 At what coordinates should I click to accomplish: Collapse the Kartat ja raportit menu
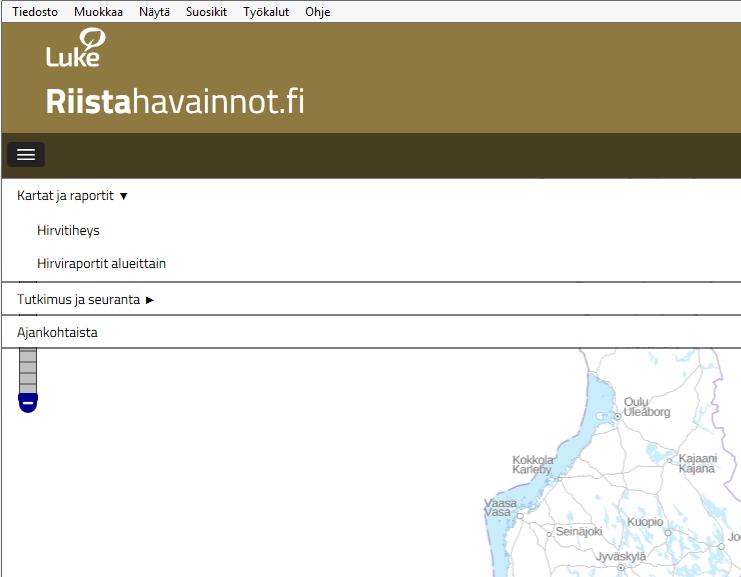[x=72, y=196]
